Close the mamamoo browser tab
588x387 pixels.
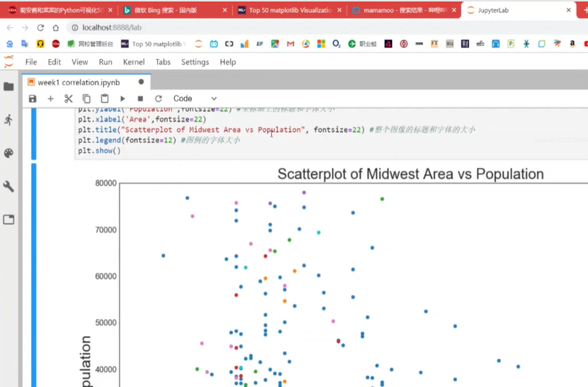click(x=454, y=10)
